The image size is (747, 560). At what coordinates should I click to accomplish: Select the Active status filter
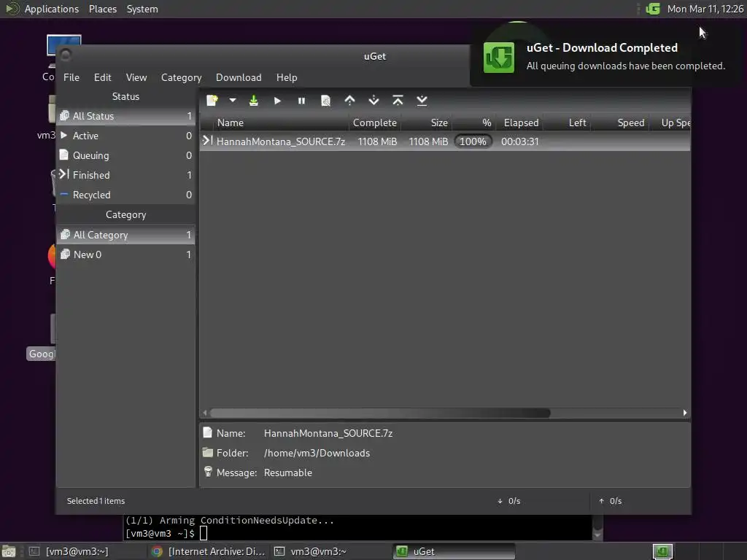coord(125,136)
